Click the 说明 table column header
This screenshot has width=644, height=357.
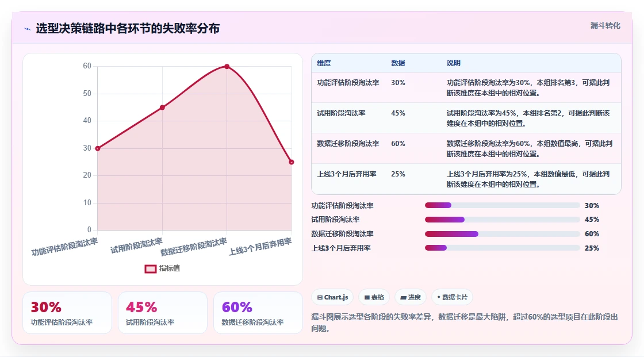(x=454, y=63)
